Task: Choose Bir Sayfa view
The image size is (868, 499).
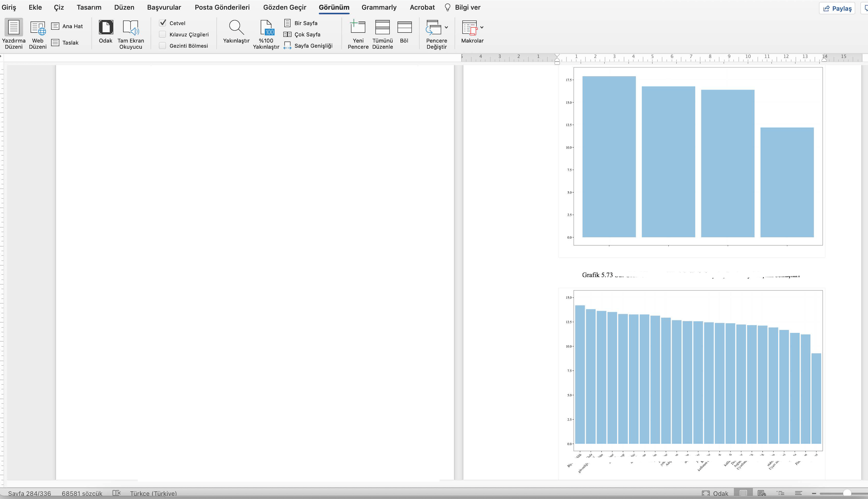Action: (x=301, y=23)
